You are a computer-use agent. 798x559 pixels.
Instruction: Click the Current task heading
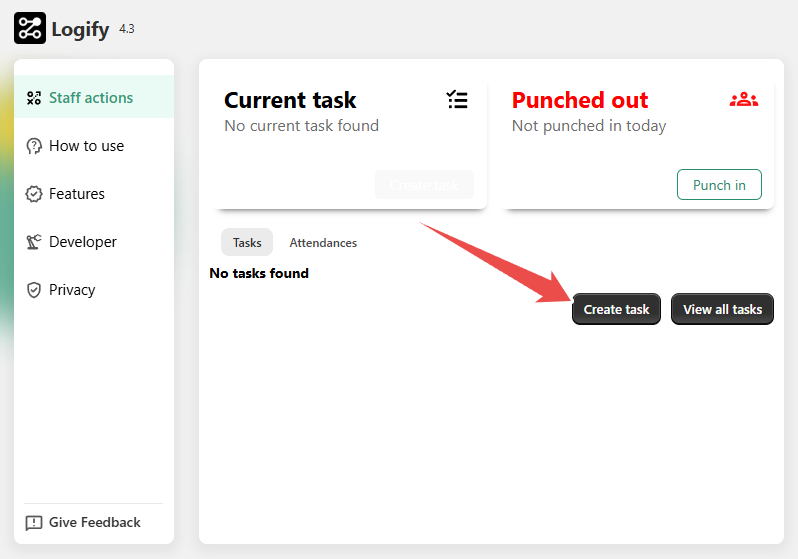pyautogui.click(x=290, y=100)
